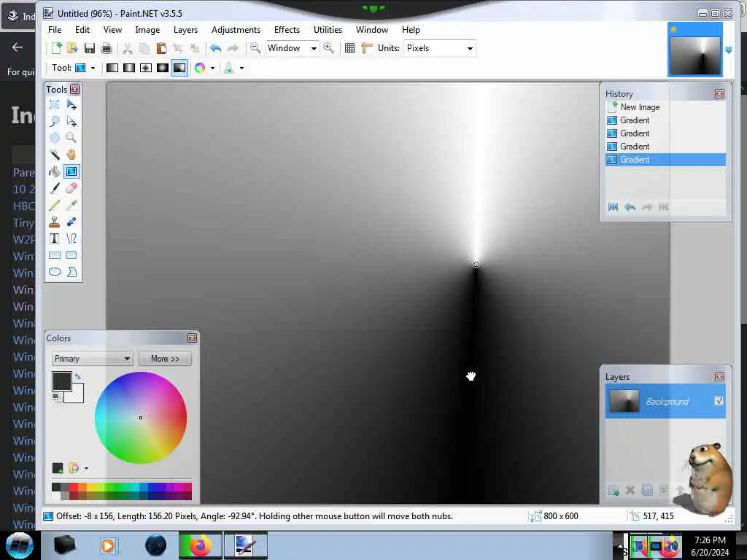747x560 pixels.
Task: Click the Zoom Out magnifier icon
Action: click(255, 47)
